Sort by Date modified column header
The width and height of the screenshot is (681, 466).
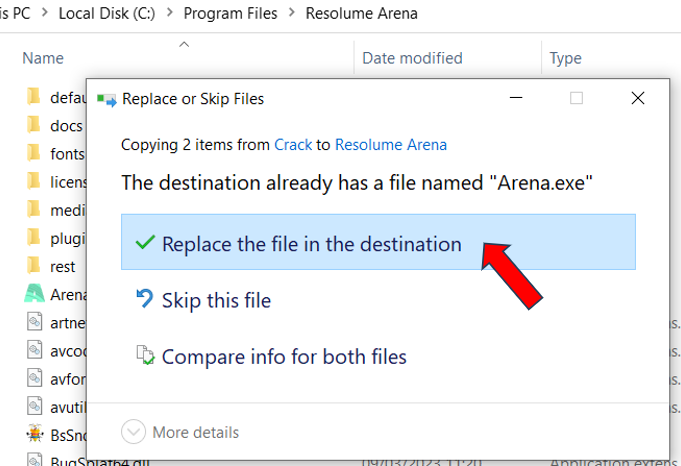(x=412, y=58)
